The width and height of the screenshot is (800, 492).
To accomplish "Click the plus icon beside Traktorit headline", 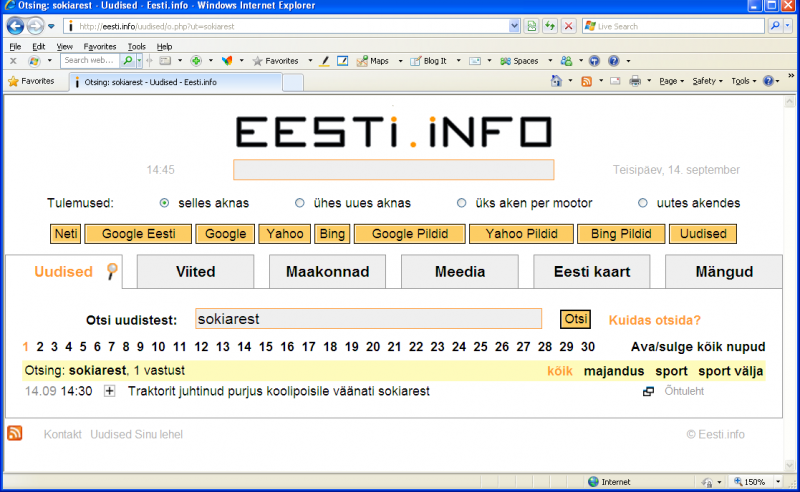I will [x=110, y=391].
